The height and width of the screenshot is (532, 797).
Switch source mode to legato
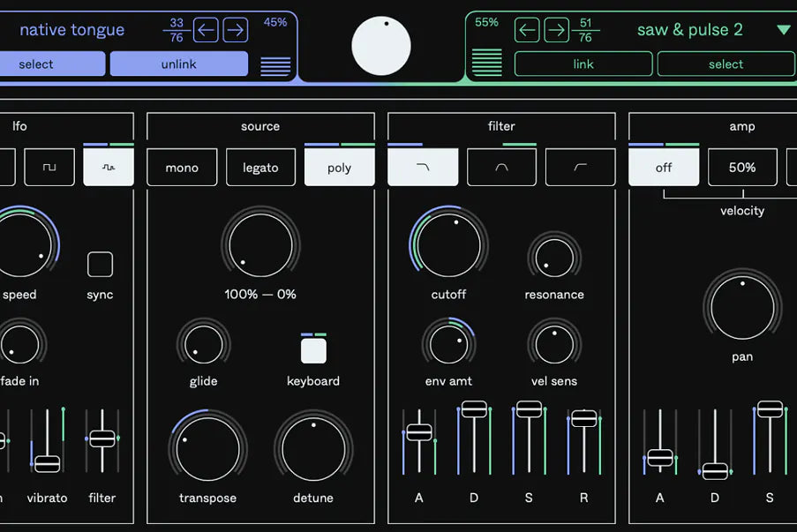coord(260,168)
